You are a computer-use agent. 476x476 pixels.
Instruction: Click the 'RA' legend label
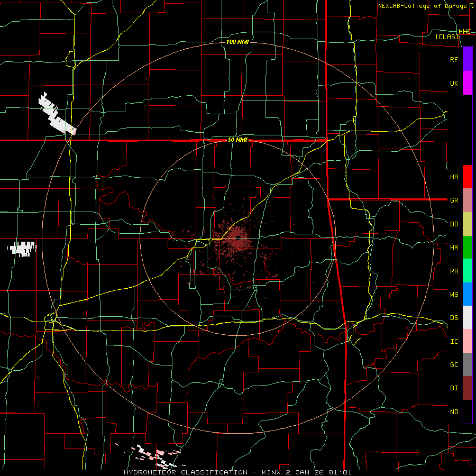click(x=454, y=271)
